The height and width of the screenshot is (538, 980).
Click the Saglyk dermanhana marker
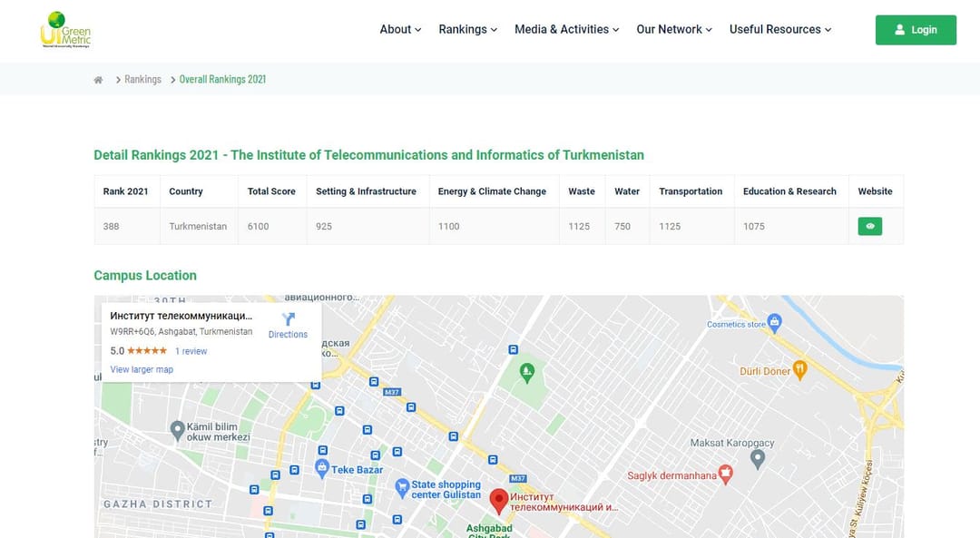coord(724,474)
